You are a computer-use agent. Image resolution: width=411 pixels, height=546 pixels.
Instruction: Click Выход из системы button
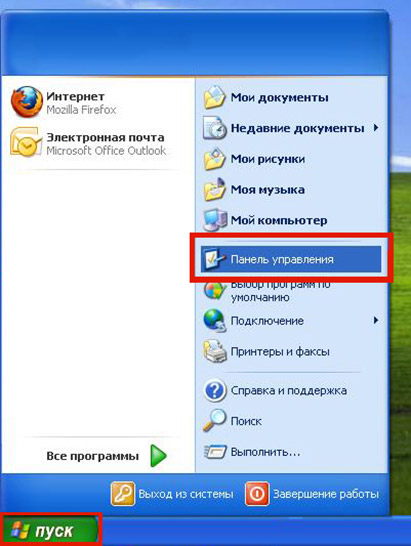[172, 494]
